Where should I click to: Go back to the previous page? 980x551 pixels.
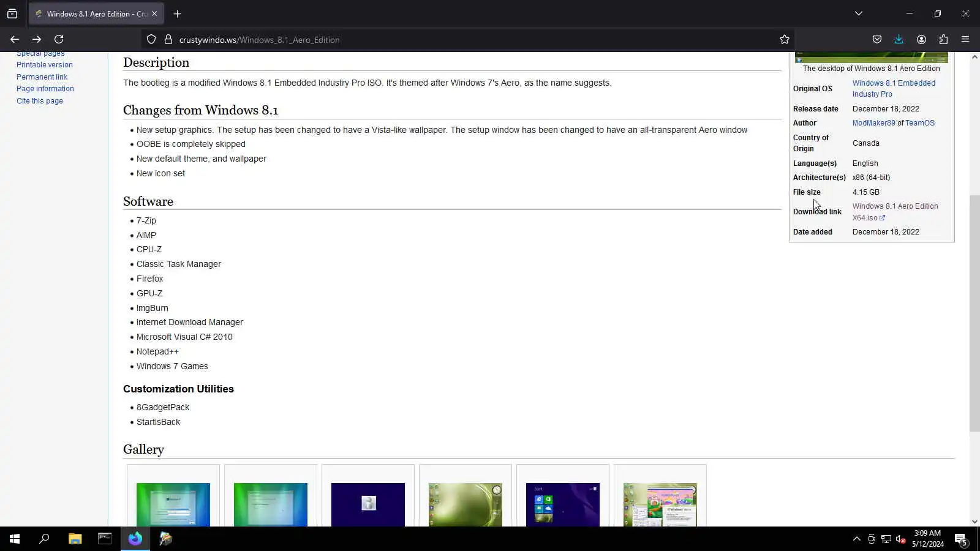(x=15, y=39)
